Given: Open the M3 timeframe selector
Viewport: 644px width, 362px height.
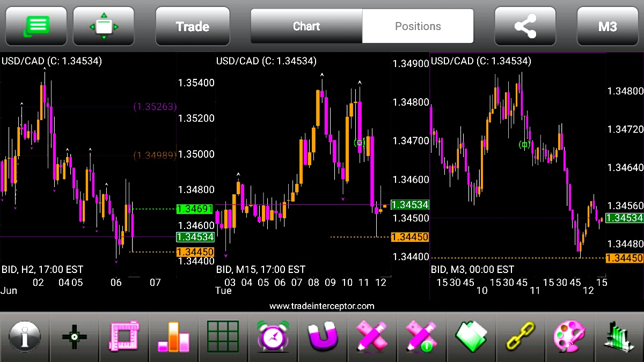Looking at the screenshot, I should pyautogui.click(x=608, y=26).
